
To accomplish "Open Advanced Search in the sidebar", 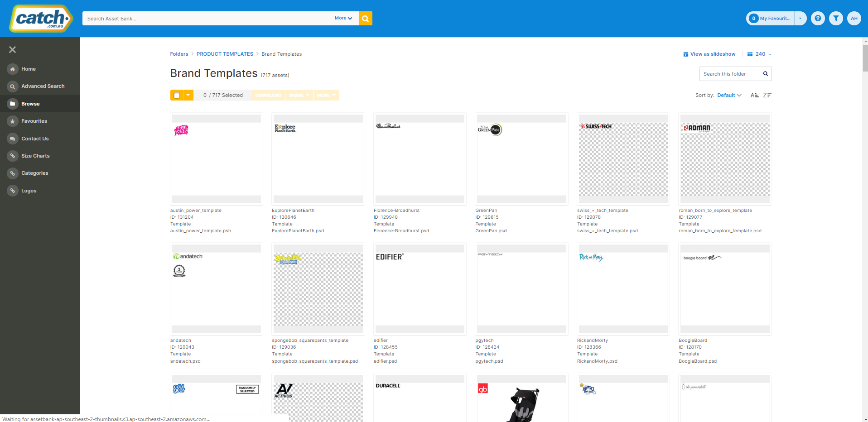I will click(43, 86).
